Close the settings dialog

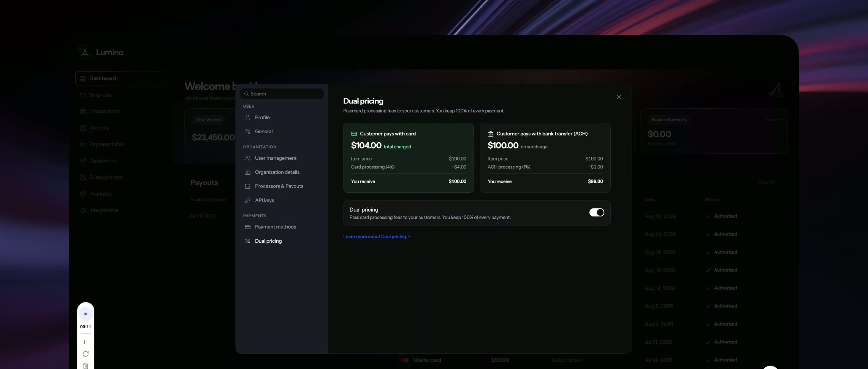(619, 97)
